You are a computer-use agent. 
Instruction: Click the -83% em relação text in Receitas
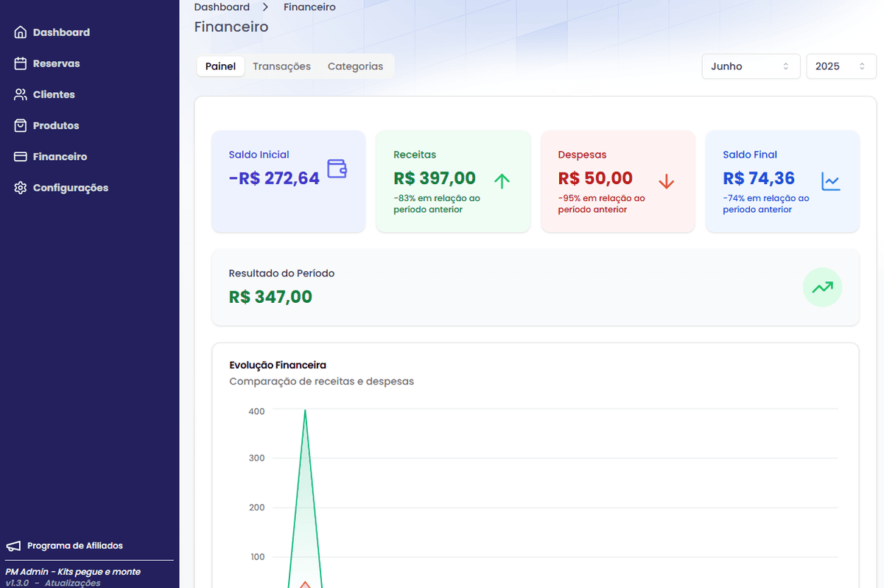click(437, 204)
